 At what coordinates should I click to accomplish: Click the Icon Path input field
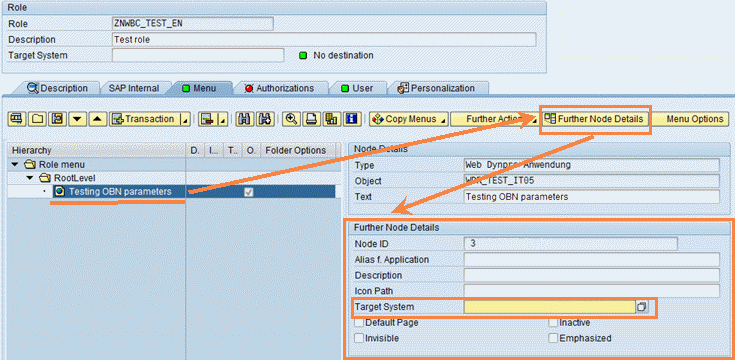tap(591, 291)
